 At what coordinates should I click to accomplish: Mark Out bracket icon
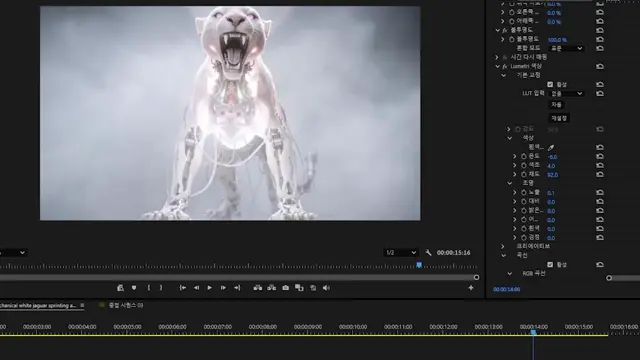click(161, 288)
